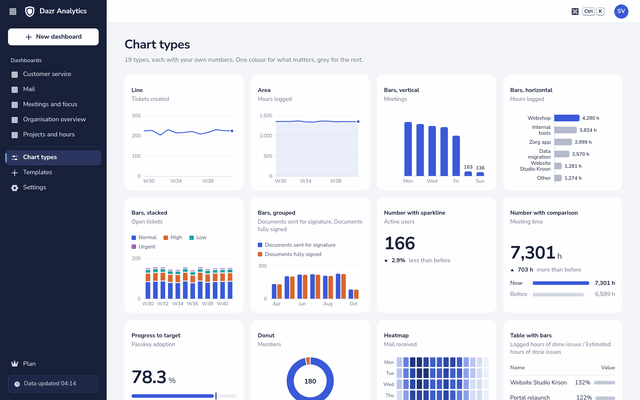This screenshot has width=640, height=400.
Task: Select the Chart types sliders icon
Action: [x=15, y=158]
